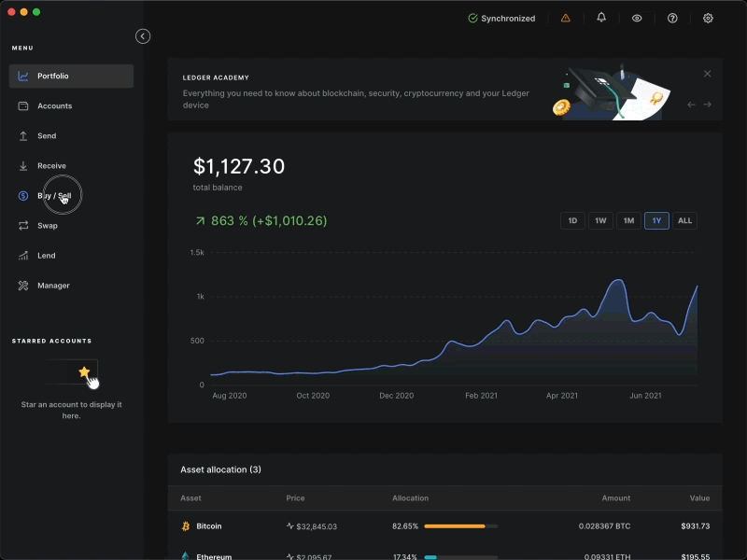747x560 pixels.
Task: Click the orange warning triangle icon
Action: (565, 18)
